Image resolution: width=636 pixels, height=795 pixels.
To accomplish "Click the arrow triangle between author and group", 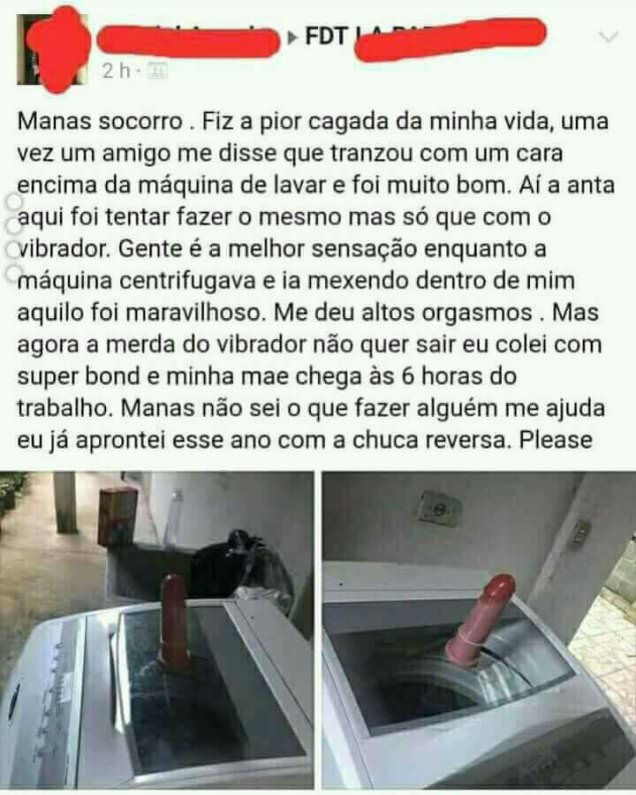I will [293, 39].
